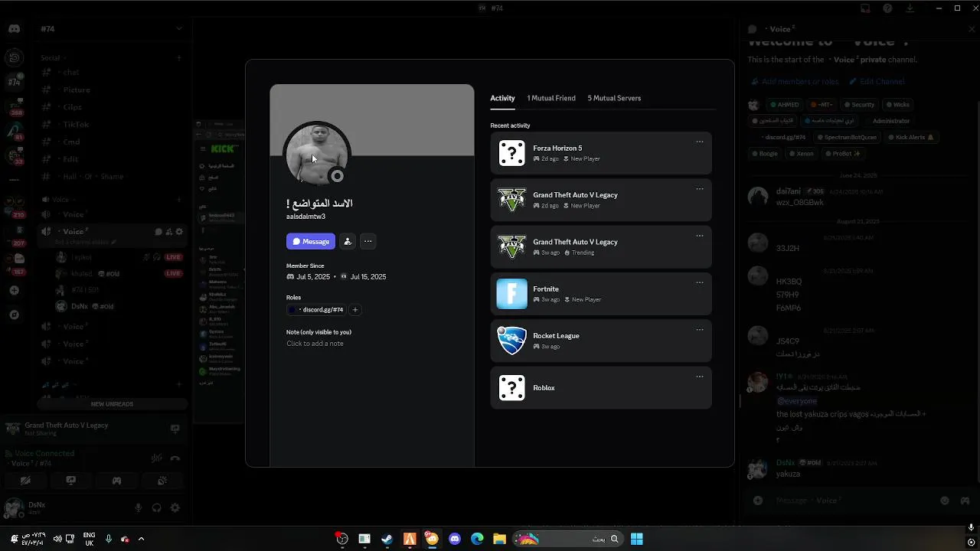This screenshot has height=551, width=980.
Task: Switch to the 1 Mutual Friend tab
Action: click(551, 98)
